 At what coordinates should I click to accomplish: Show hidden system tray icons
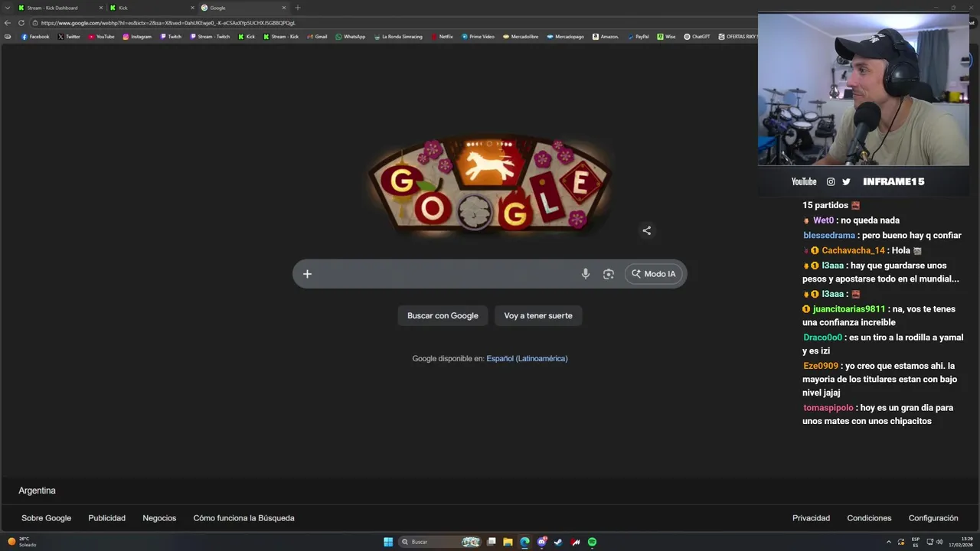(x=889, y=542)
